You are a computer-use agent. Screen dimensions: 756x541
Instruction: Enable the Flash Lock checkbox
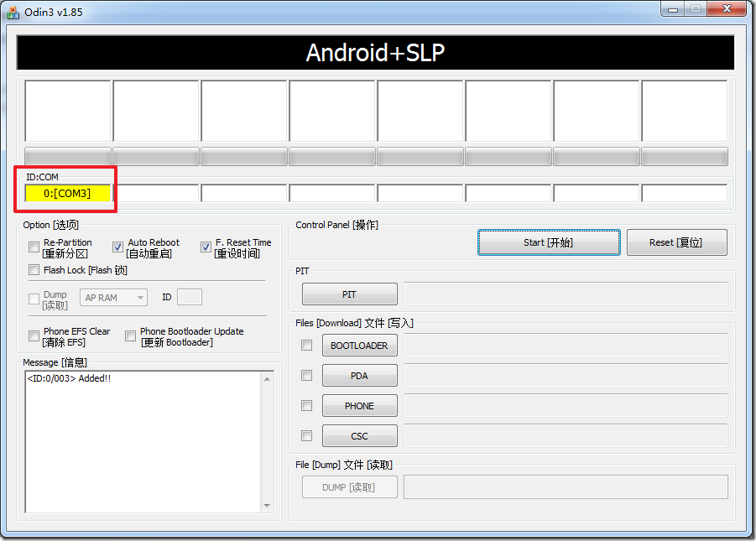34,270
